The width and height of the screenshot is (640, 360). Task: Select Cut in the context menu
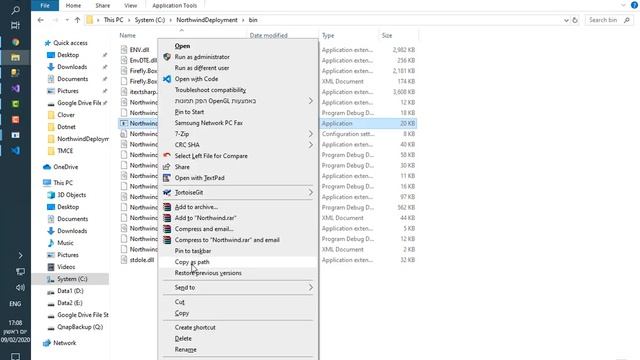[180, 302]
